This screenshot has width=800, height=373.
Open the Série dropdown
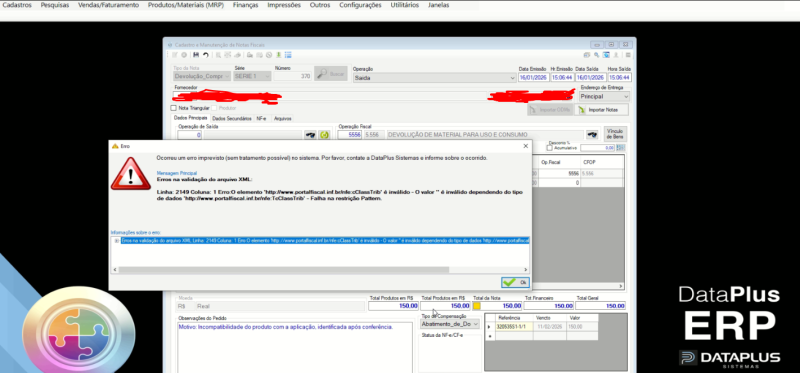252,76
